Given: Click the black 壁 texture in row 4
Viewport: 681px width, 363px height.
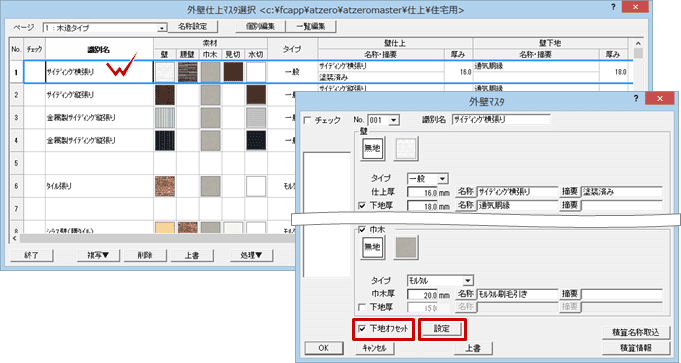Looking at the screenshot, I should click(x=165, y=140).
